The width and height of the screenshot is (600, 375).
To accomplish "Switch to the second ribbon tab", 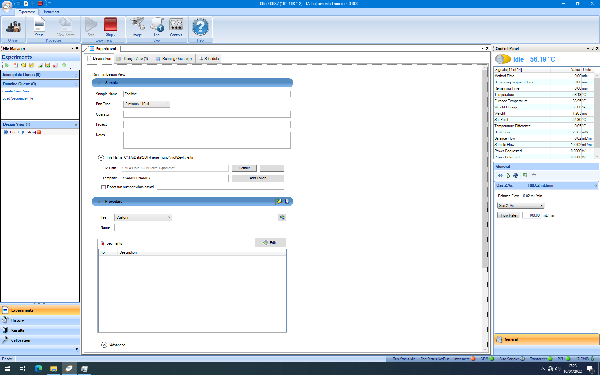I will (51, 12).
